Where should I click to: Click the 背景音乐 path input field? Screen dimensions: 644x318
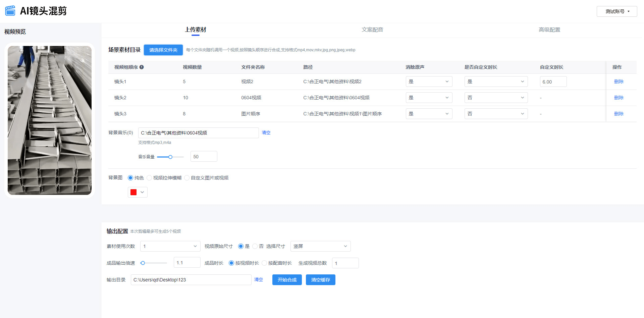tap(199, 133)
